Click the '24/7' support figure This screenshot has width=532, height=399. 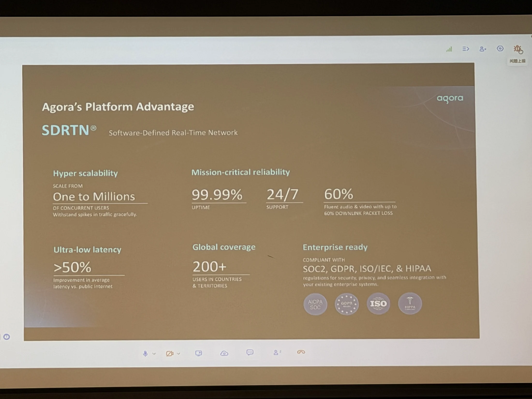(x=282, y=194)
